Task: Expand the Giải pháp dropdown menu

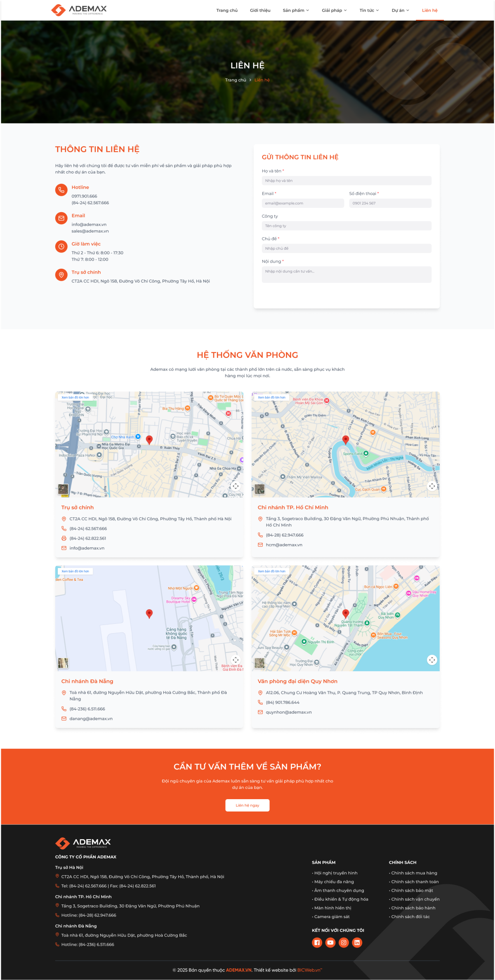Action: click(x=334, y=10)
